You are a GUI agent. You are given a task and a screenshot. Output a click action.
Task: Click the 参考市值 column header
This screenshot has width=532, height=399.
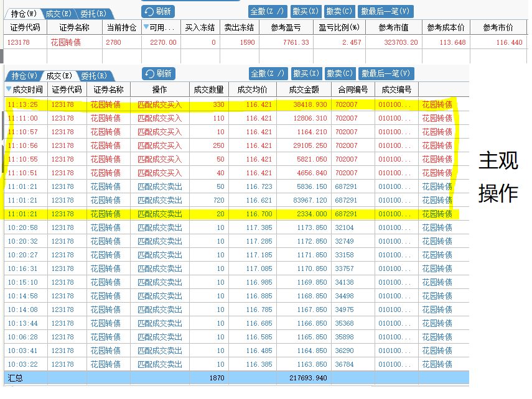click(x=394, y=27)
